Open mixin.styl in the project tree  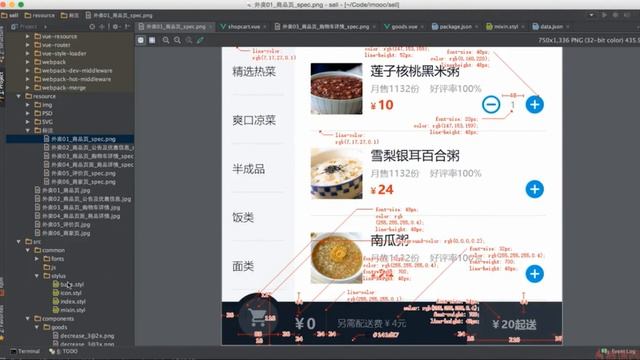point(69,310)
